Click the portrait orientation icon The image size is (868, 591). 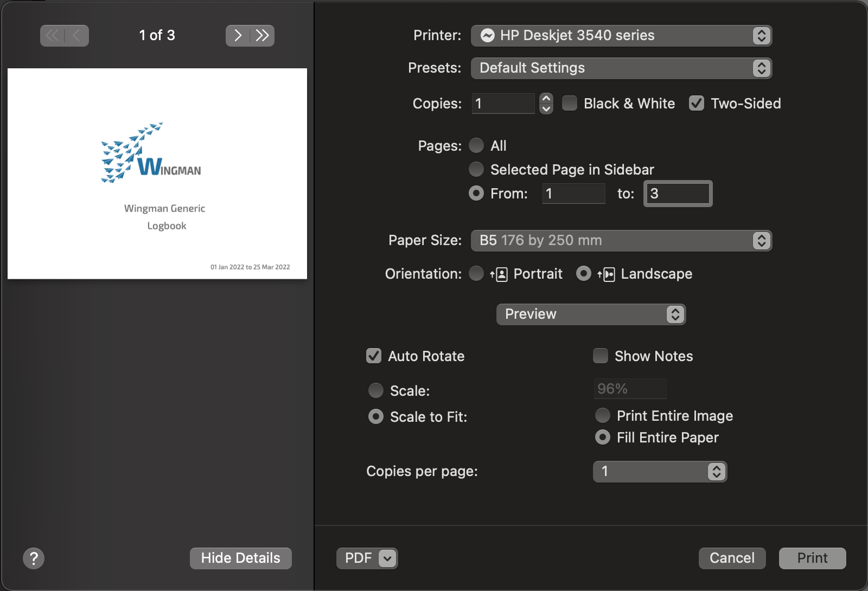(x=499, y=274)
